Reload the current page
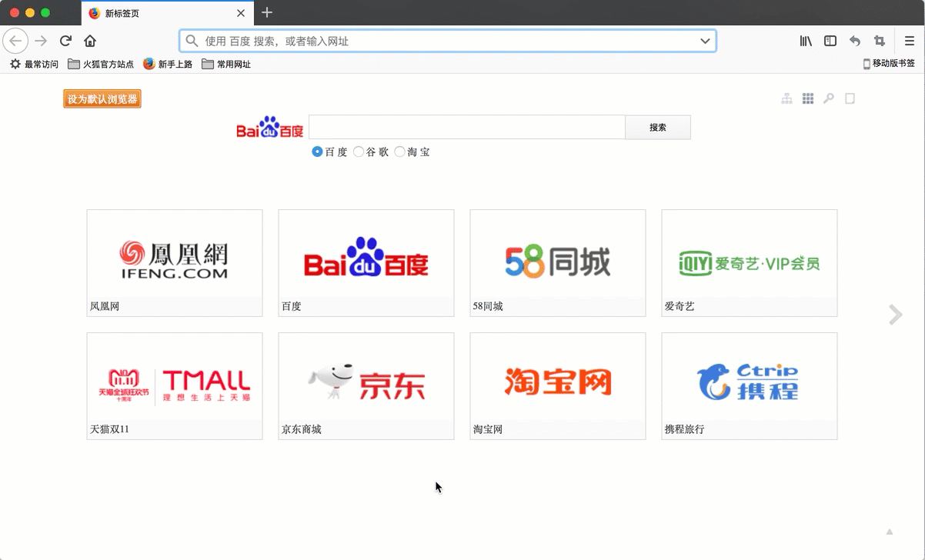Image resolution: width=925 pixels, height=560 pixels. tap(65, 41)
